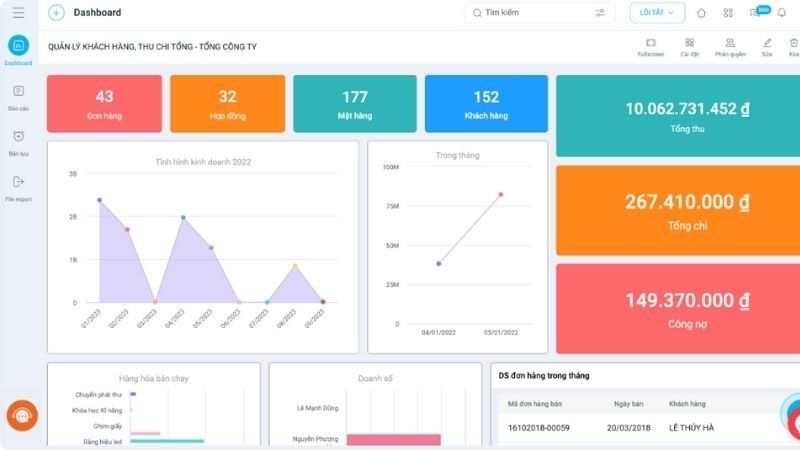Viewport: 800px width, 450px height.
Task: Open the orange chat bubble widget
Action: (22, 415)
